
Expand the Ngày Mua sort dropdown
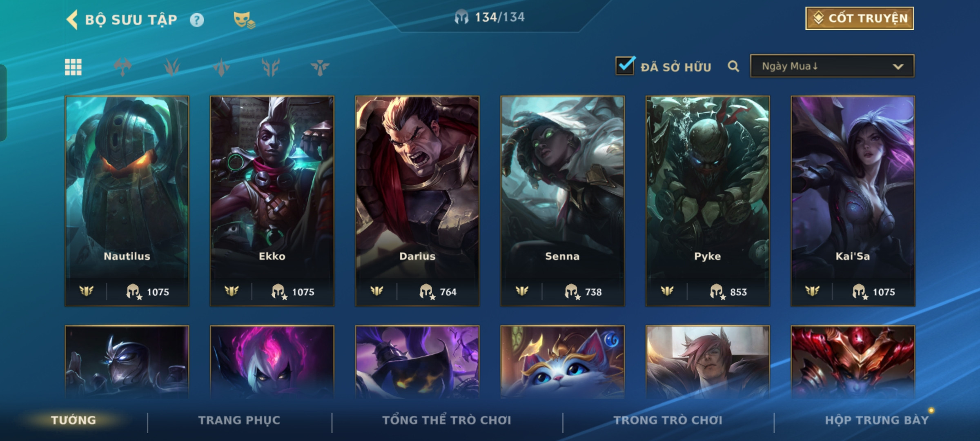pos(832,66)
